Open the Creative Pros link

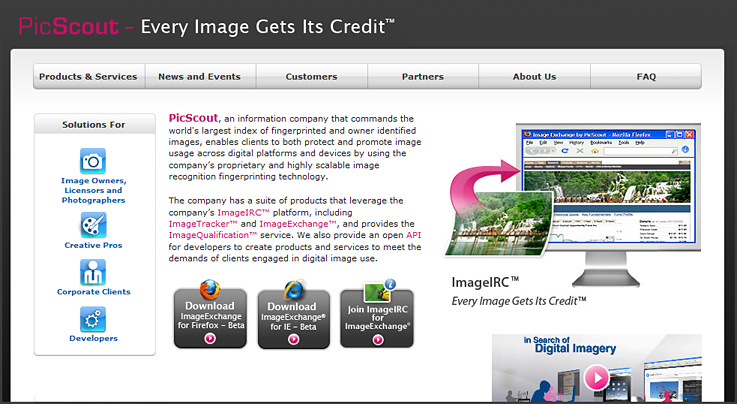pos(93,245)
